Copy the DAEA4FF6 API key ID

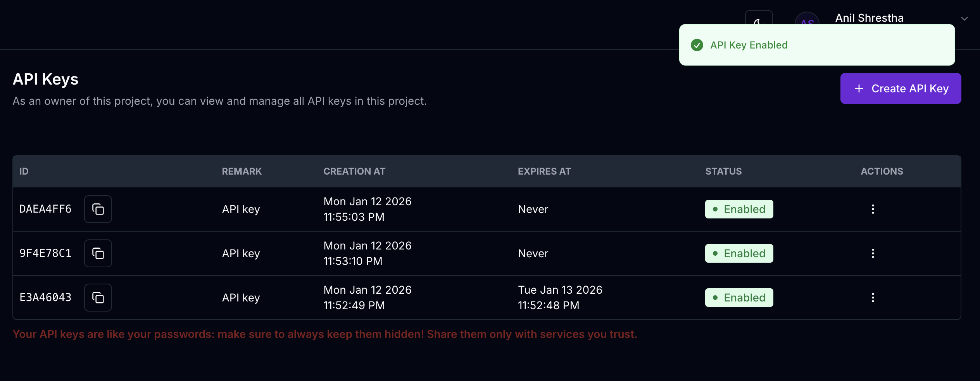pyautogui.click(x=98, y=209)
